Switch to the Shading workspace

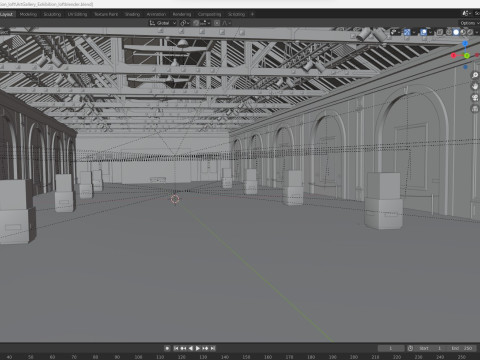coord(132,14)
